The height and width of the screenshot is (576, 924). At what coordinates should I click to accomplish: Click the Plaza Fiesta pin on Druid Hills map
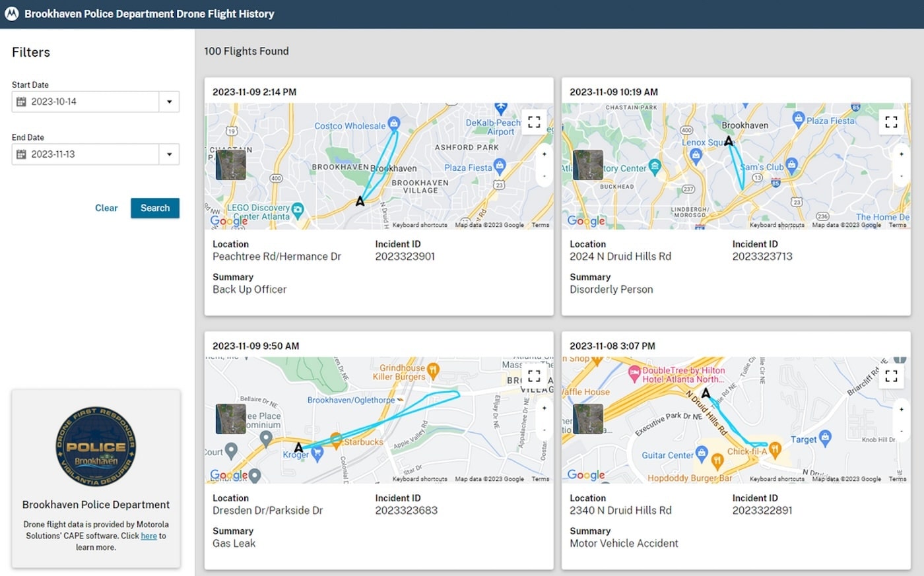click(x=798, y=119)
